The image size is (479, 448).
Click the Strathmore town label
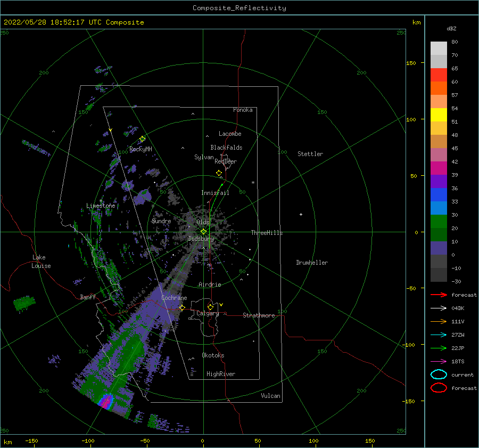coord(259,315)
